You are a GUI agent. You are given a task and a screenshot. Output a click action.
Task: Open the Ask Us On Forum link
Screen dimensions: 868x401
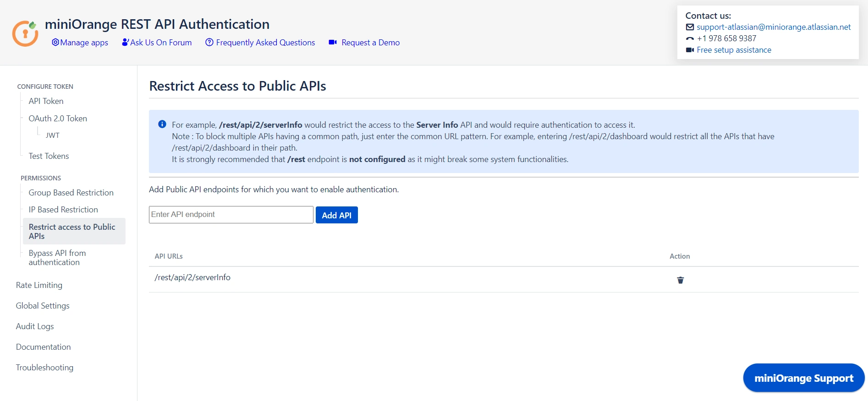[161, 43]
